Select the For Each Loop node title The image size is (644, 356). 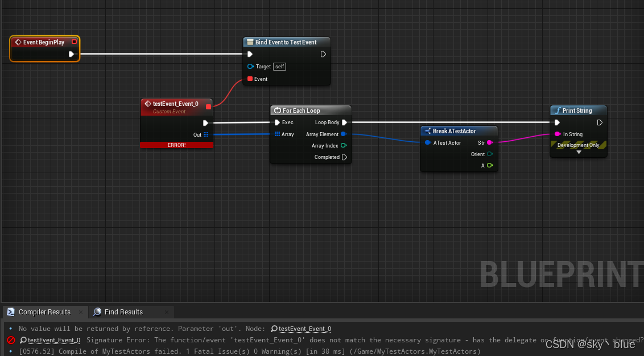(x=301, y=110)
